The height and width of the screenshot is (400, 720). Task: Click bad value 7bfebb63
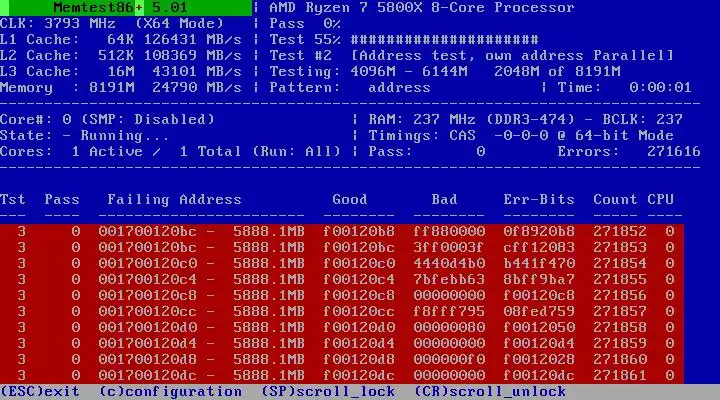(449, 280)
